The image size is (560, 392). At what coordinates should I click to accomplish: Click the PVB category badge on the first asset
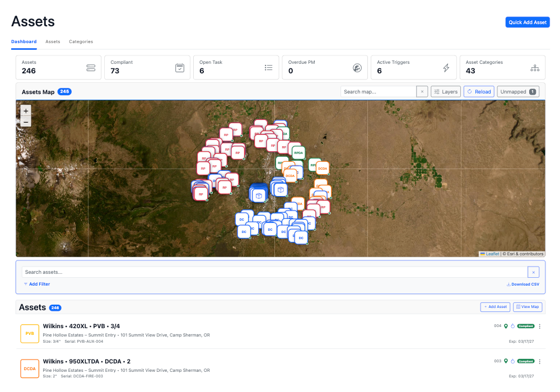[30, 333]
